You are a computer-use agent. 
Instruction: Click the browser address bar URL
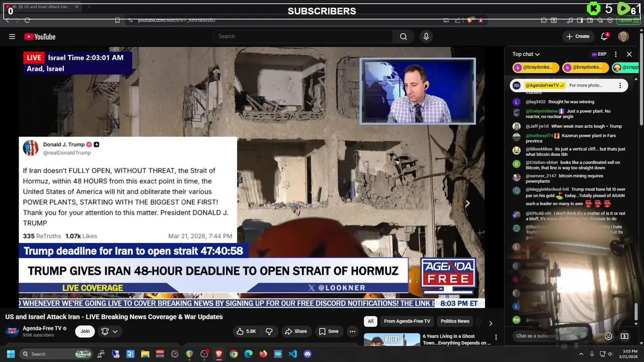click(x=176, y=20)
